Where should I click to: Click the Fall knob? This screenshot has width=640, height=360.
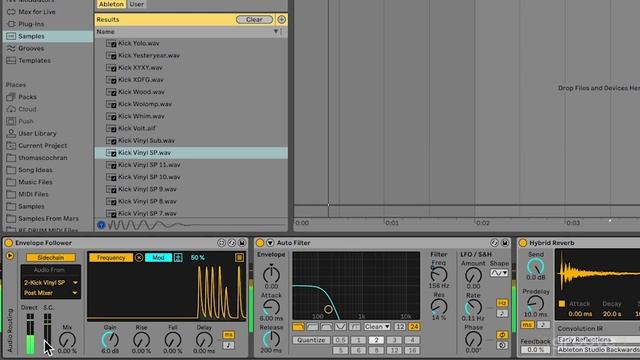[x=173, y=340]
